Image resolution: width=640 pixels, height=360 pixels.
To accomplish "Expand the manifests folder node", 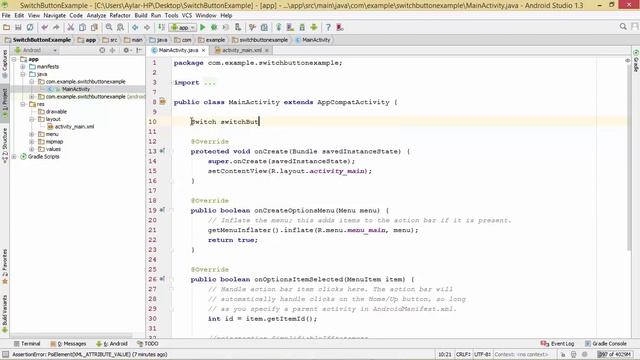I will tap(23, 67).
